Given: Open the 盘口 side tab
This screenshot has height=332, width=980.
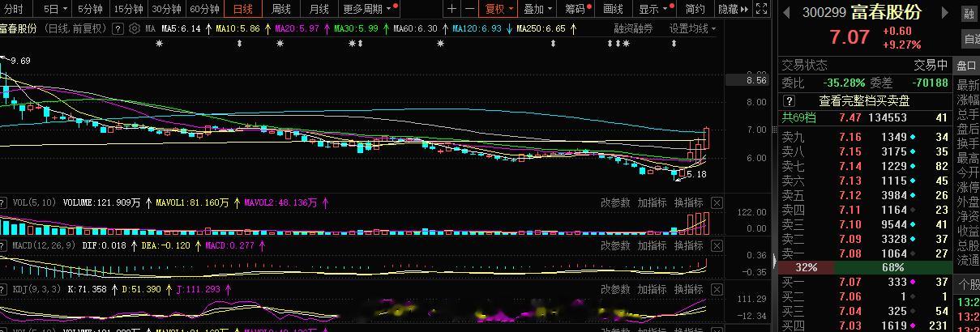Looking at the screenshot, I should pyautogui.click(x=966, y=66).
